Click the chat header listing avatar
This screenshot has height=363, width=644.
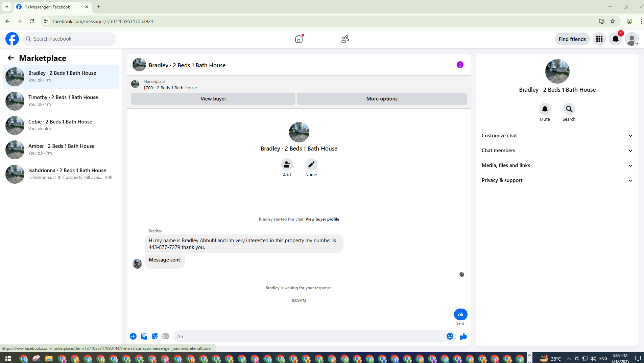139,65
